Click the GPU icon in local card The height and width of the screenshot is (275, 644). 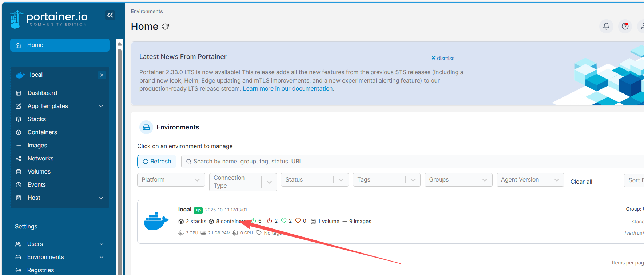point(235,233)
